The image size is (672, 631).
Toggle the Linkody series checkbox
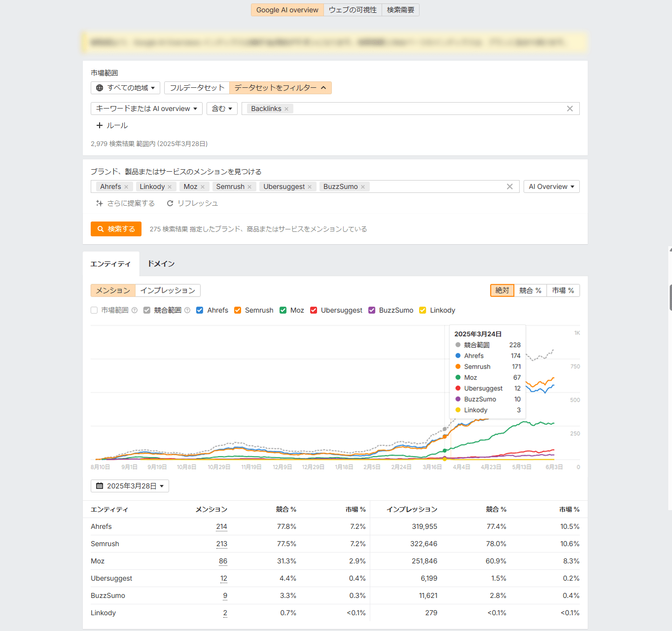[x=423, y=310]
